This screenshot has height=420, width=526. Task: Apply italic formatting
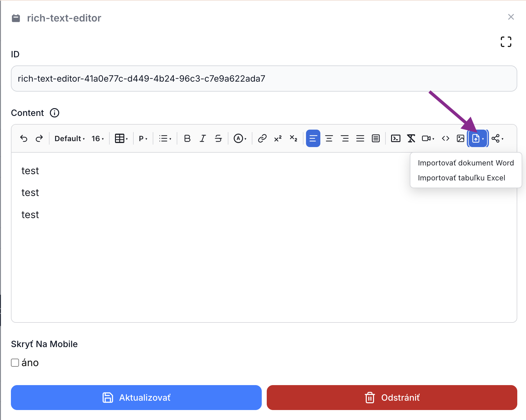(203, 138)
